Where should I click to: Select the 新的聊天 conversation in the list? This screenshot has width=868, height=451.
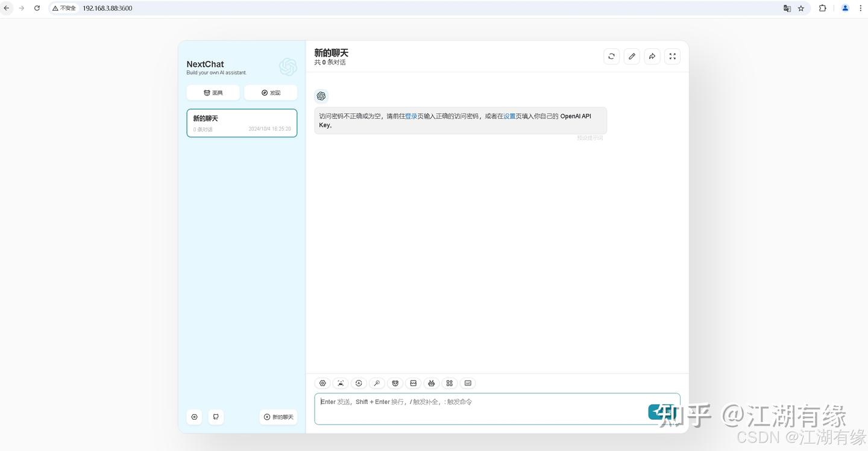pos(241,123)
